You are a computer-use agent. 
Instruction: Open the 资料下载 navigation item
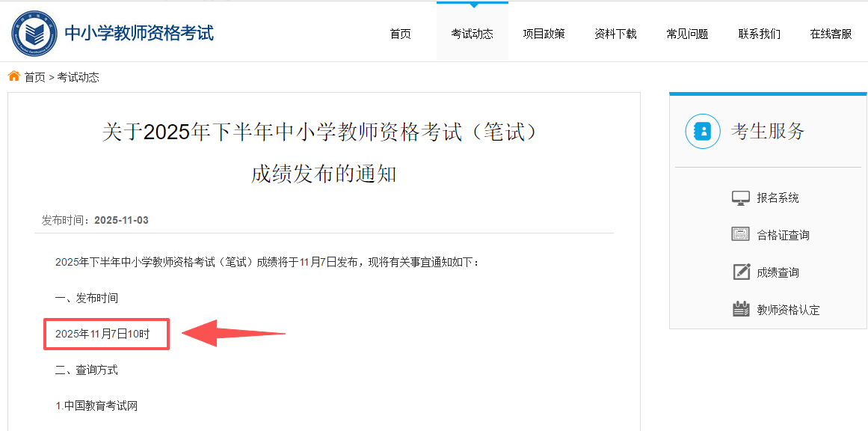(615, 34)
